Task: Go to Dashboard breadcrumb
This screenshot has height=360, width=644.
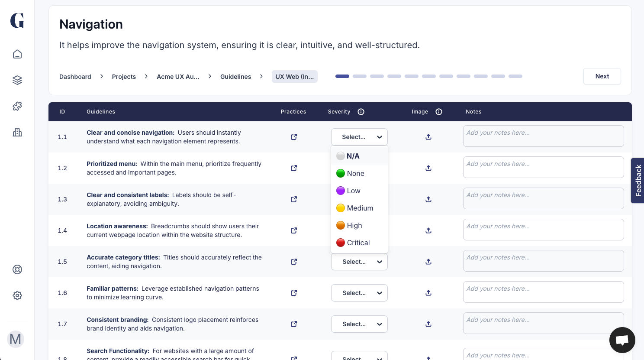Action: 75,77
